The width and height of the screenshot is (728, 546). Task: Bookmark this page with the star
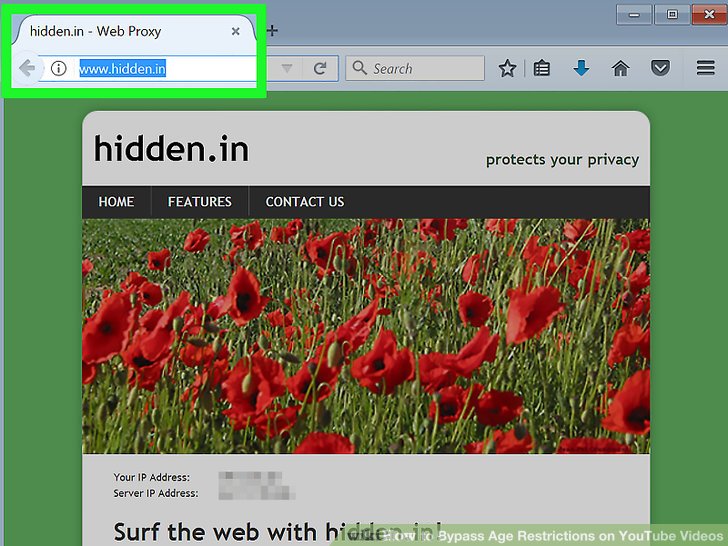coord(507,68)
